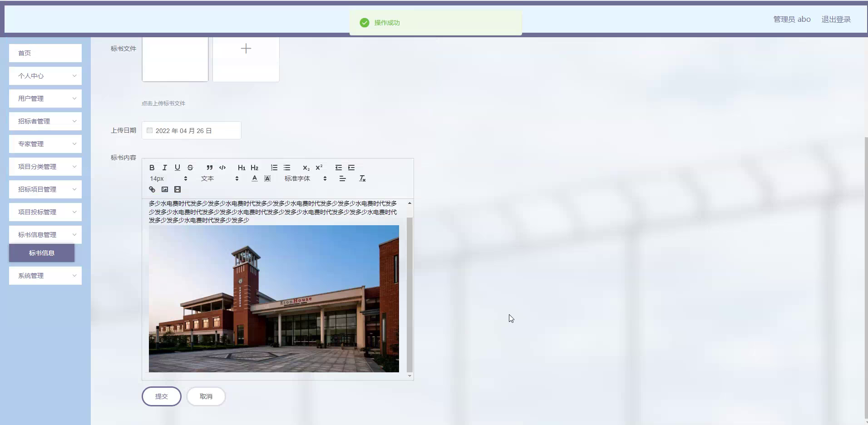
Task: Toggle bold formatting in the editor
Action: point(152,168)
